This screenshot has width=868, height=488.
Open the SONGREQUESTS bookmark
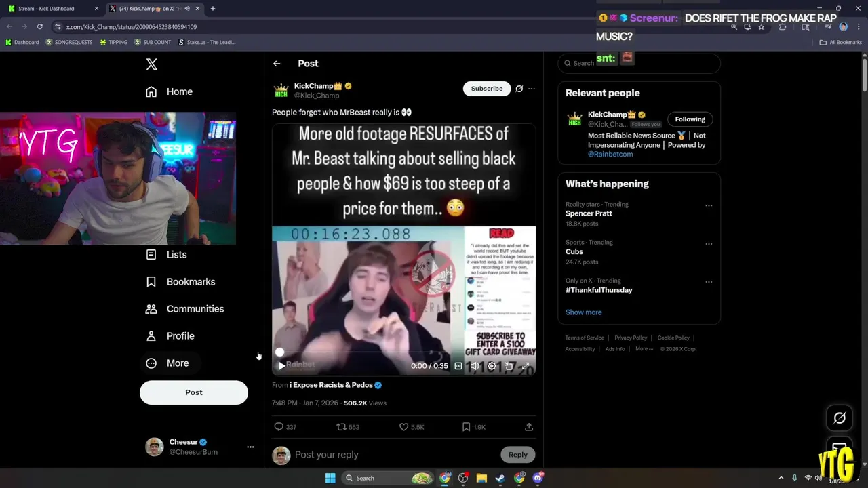pos(69,42)
